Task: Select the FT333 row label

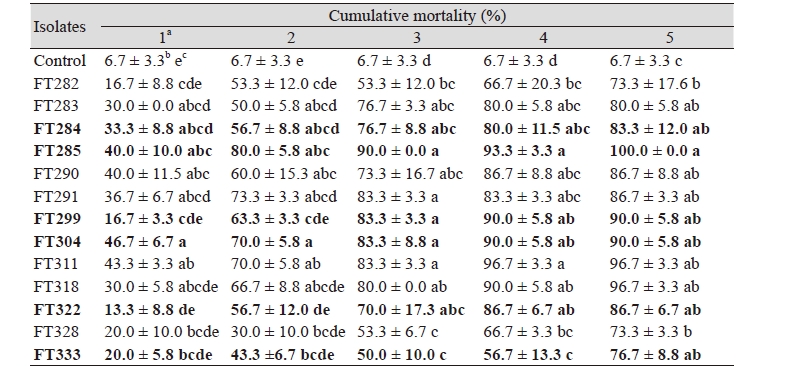Action: (57, 355)
